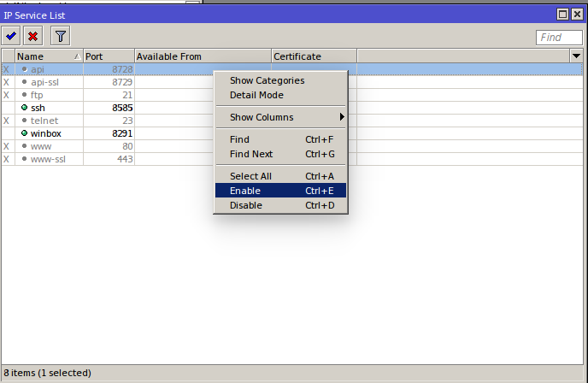Expand the Show Columns submenu arrow
The width and height of the screenshot is (588, 383).
pos(343,117)
